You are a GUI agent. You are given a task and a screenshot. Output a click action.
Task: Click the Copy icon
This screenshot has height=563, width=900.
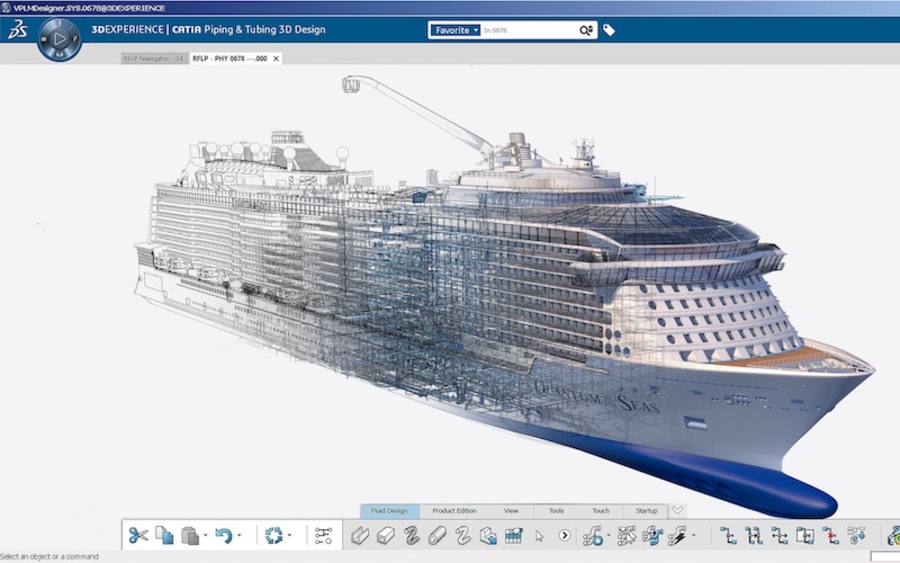(165, 535)
